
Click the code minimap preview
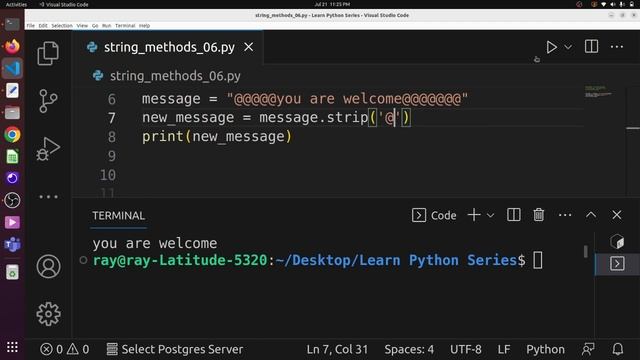point(598,91)
